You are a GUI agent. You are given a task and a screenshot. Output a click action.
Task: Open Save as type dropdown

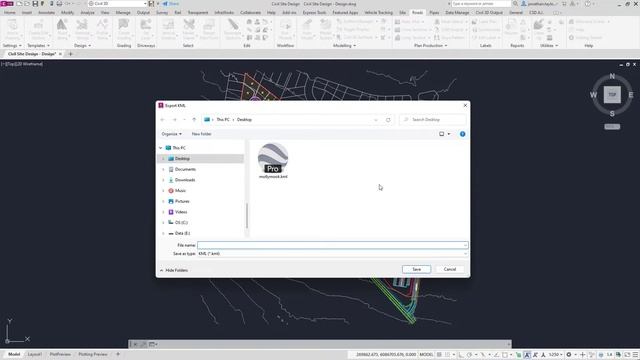(x=465, y=253)
